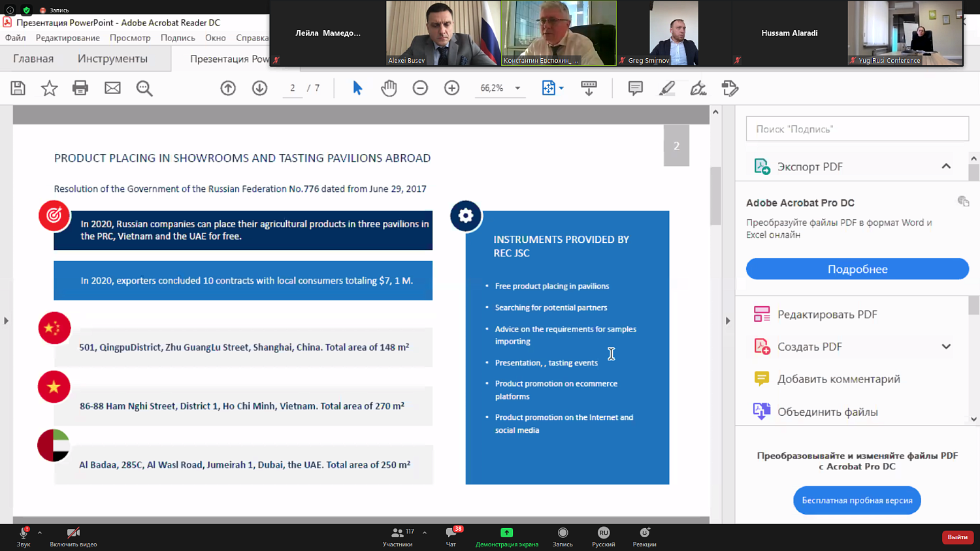Go to the previous page with the up arrow

228,88
